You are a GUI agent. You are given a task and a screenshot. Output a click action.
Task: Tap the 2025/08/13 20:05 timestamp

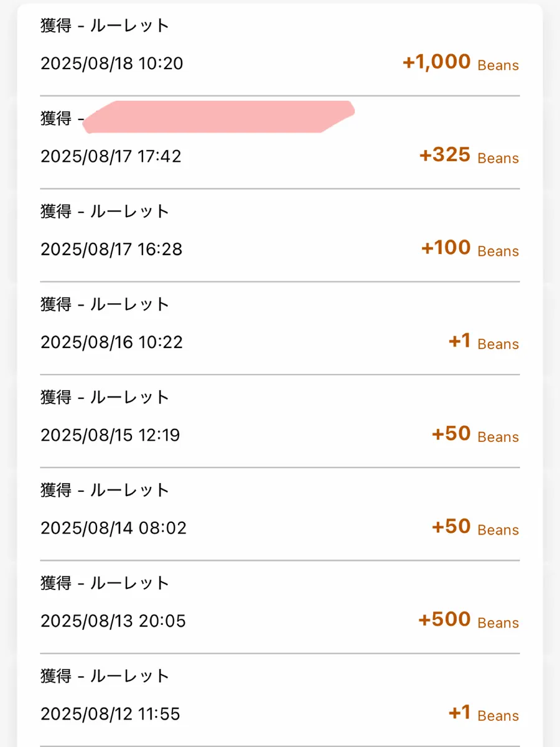113,621
